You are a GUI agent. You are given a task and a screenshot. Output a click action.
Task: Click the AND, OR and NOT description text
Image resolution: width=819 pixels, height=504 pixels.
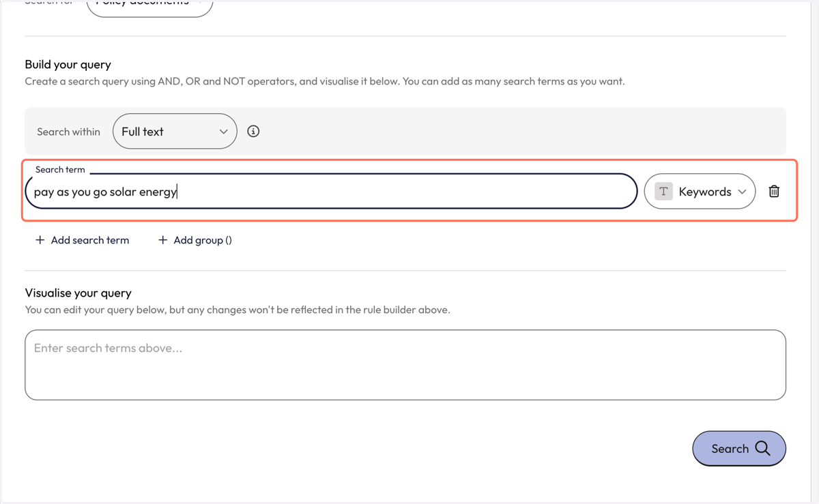(325, 81)
